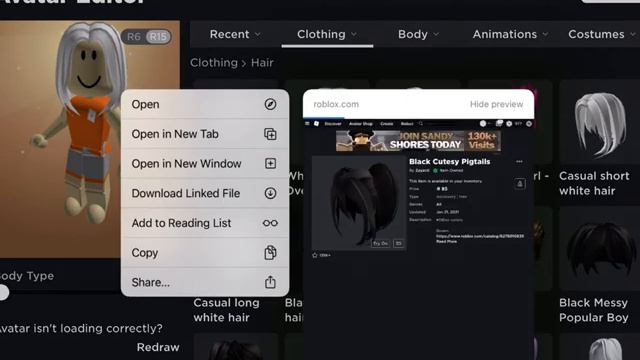Pick Add to Reading List
Image resolution: width=640 pixels, height=360 pixels.
[205, 223]
